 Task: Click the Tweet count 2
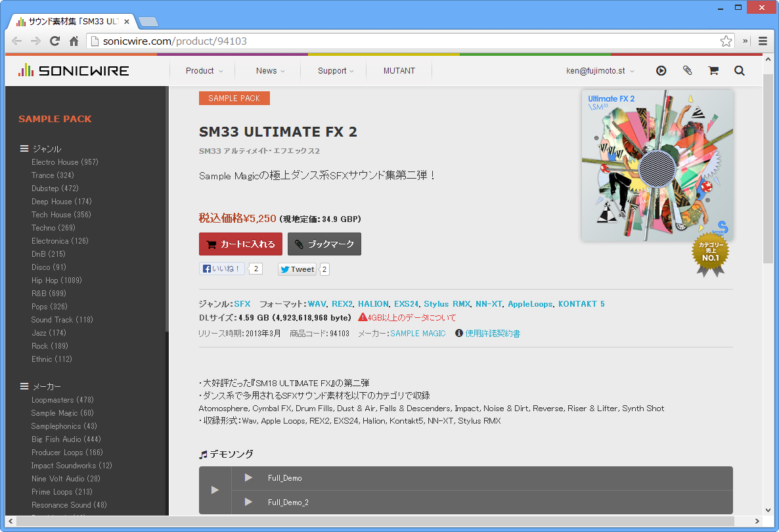[x=324, y=269]
